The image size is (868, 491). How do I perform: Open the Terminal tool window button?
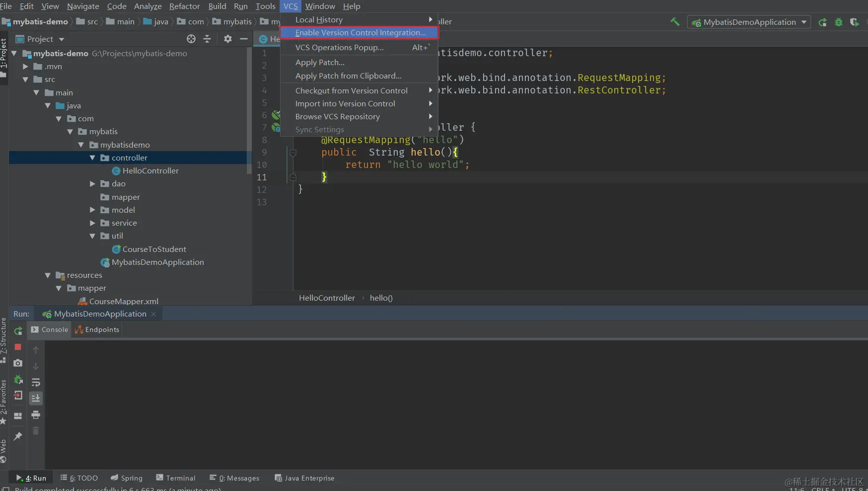coord(176,478)
